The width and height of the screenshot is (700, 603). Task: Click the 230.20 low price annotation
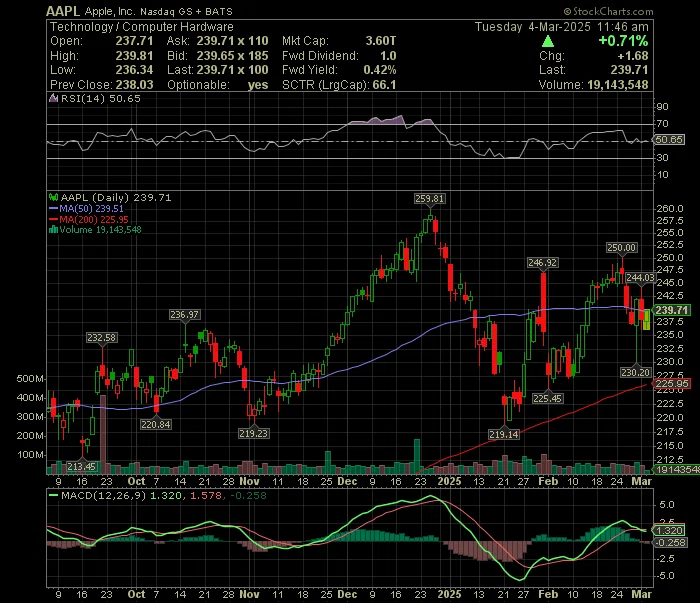[x=636, y=373]
